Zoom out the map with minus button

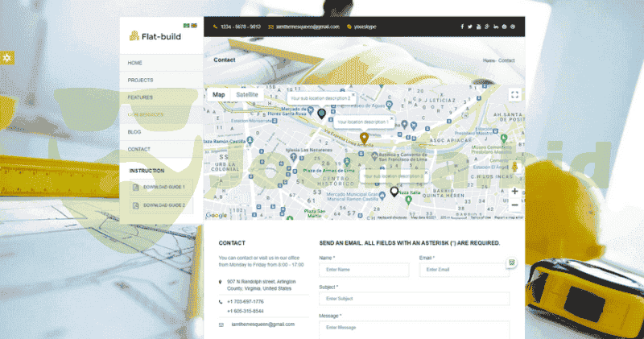pos(514,205)
